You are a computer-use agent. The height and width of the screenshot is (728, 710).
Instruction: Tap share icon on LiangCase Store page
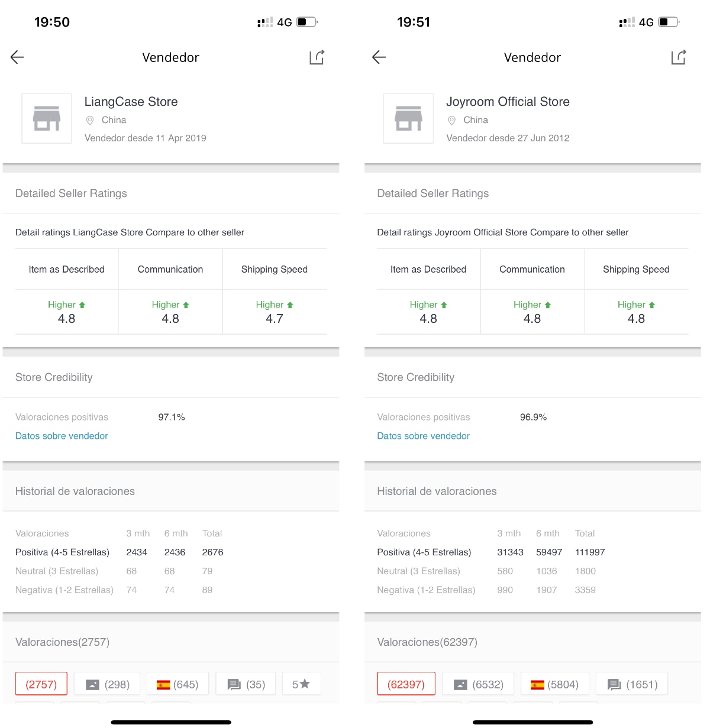[x=317, y=57]
